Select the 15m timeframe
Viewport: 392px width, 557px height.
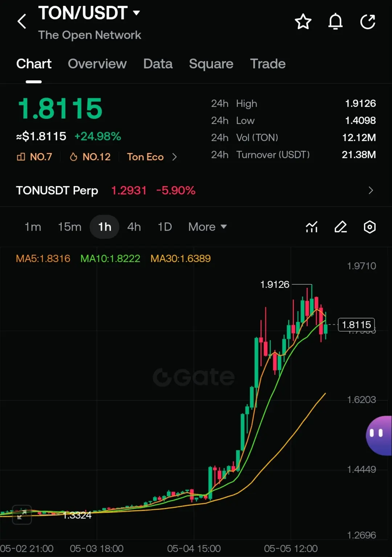pyautogui.click(x=70, y=227)
